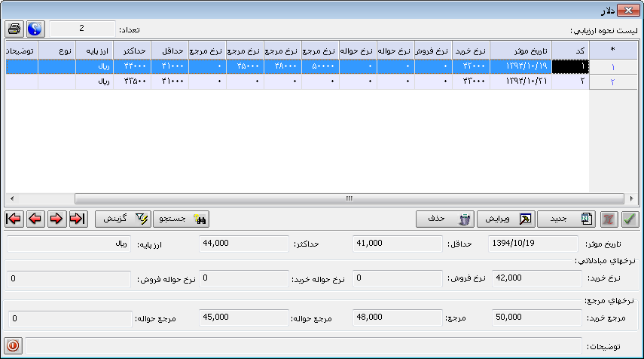Viewport: 644px width, 359px height.
Task: Click the left arrow with bar navigation button
Action: (x=14, y=219)
